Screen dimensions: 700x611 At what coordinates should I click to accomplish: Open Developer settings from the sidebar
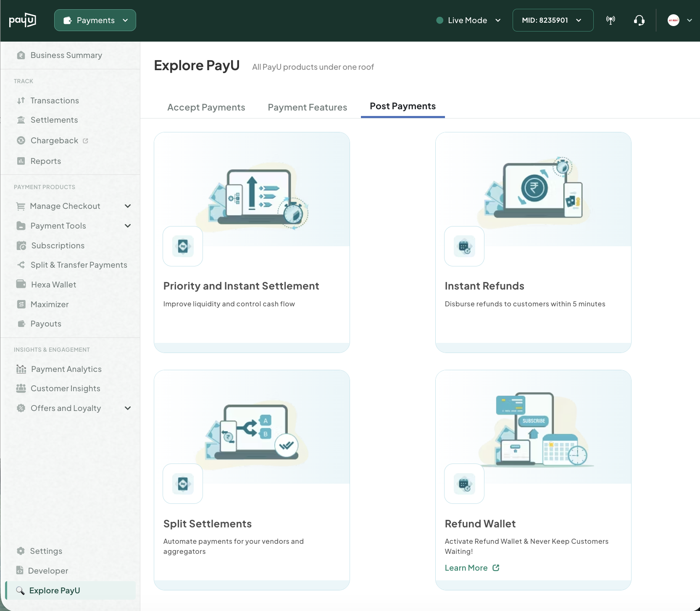[x=47, y=571]
